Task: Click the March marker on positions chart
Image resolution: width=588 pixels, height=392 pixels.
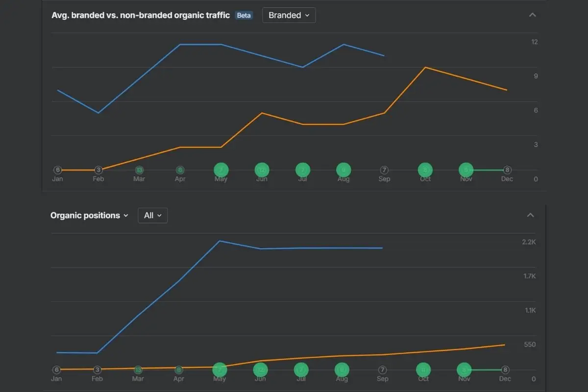Action: (138, 370)
